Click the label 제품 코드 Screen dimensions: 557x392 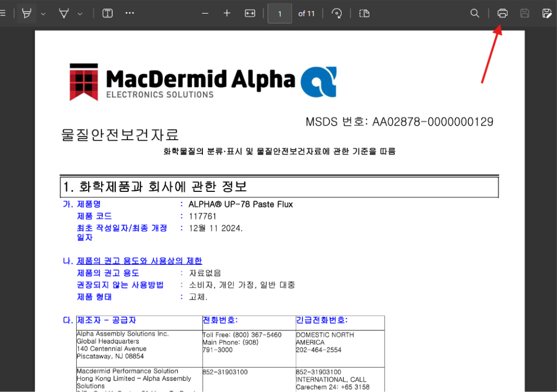click(x=94, y=216)
